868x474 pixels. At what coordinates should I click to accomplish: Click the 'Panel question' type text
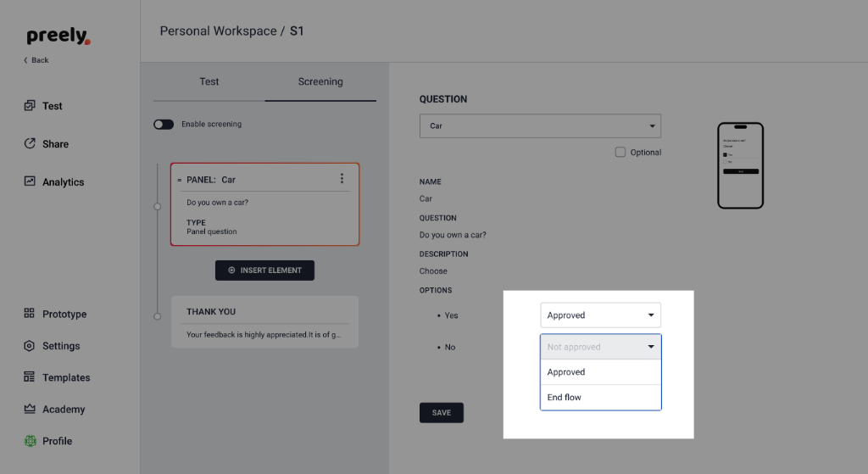coord(211,231)
